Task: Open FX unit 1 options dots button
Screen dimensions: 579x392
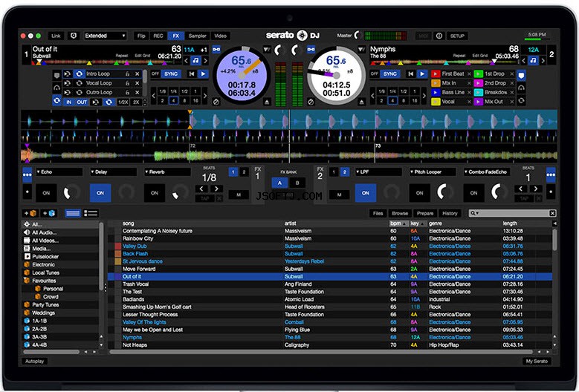Action: (x=27, y=174)
